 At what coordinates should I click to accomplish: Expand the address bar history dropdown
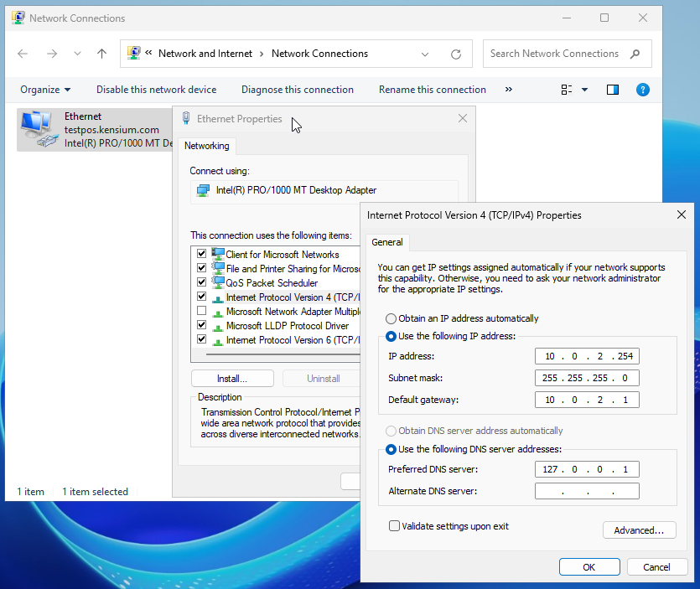[424, 54]
